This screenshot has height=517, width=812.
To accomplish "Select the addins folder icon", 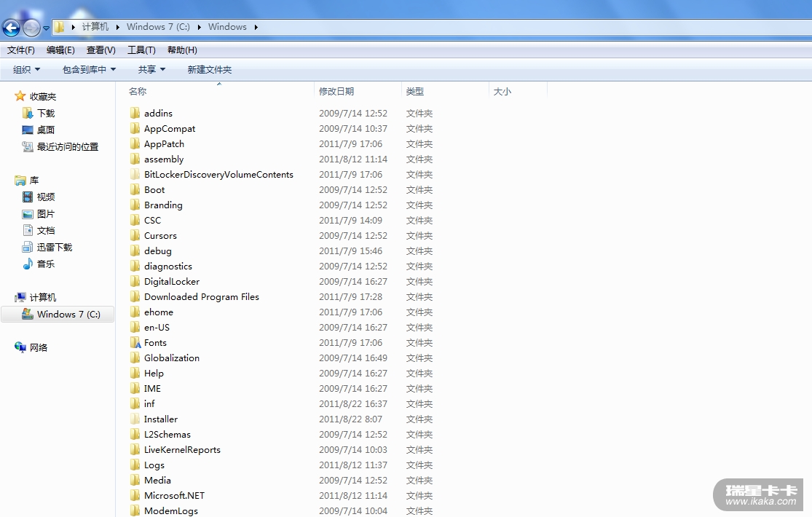I will click(135, 113).
